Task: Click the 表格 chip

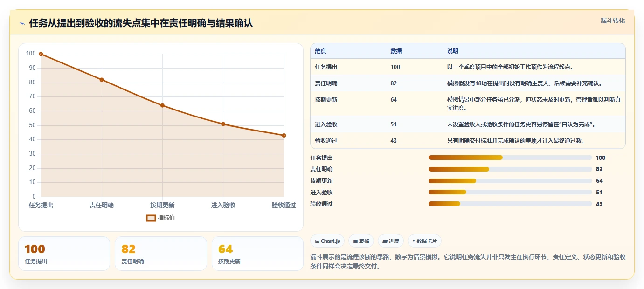Action: (361, 241)
